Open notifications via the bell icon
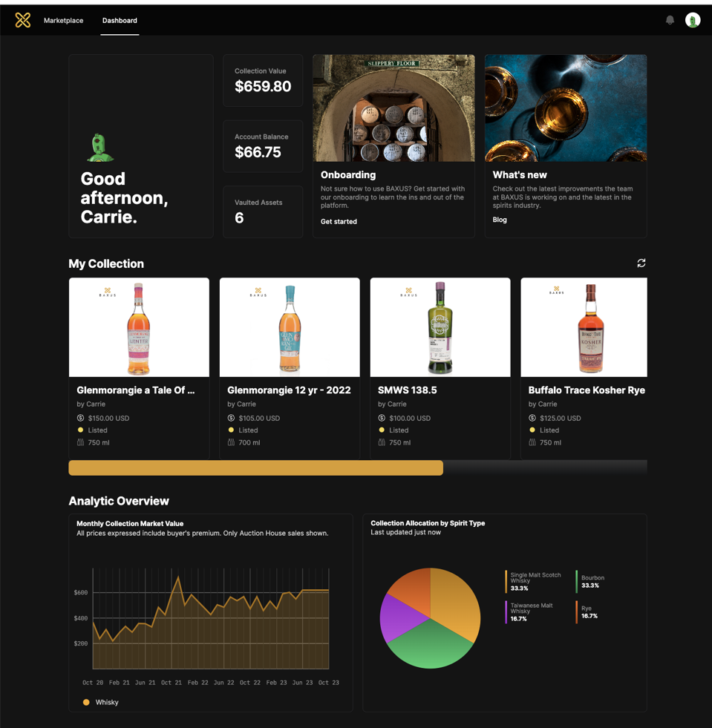712x728 pixels. pos(670,20)
